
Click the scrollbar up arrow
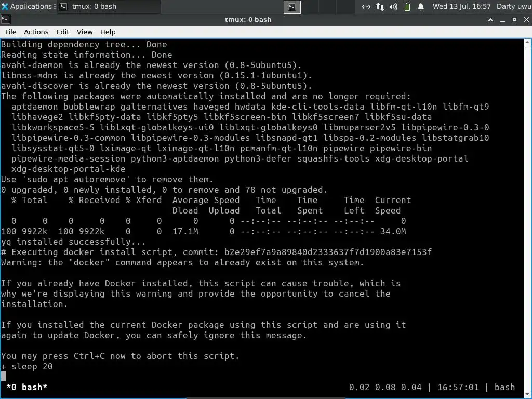528,43
